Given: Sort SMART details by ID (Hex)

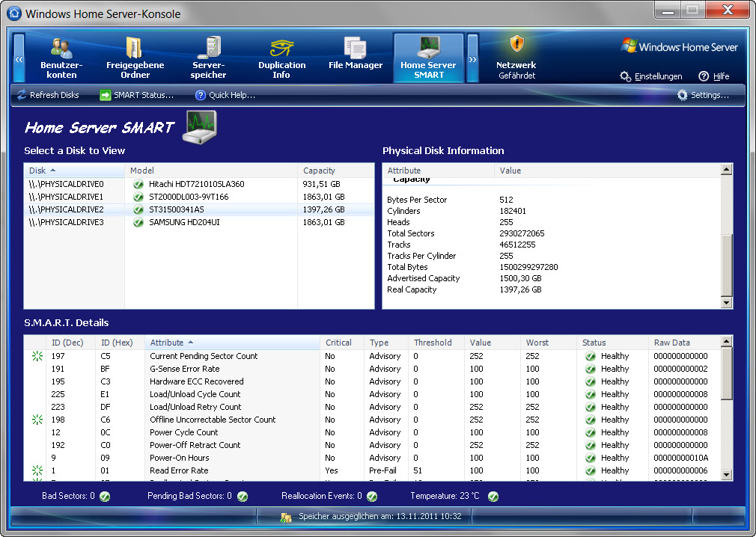Looking at the screenshot, I should (120, 343).
